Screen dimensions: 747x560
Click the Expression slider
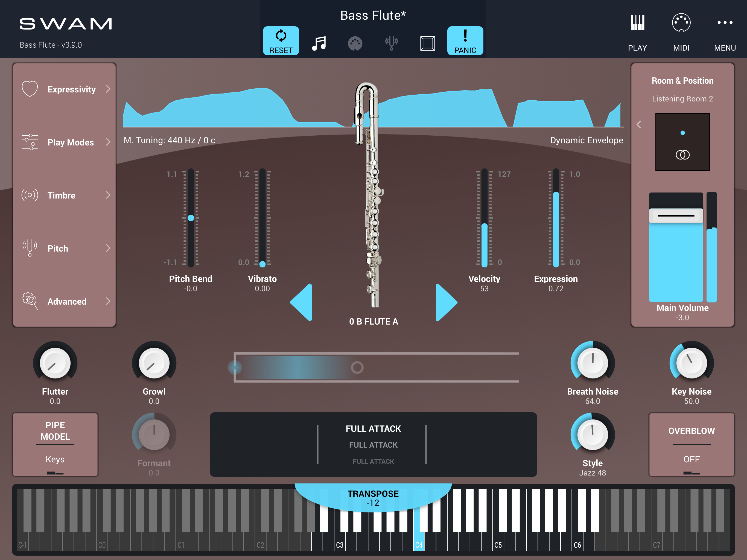point(556,218)
